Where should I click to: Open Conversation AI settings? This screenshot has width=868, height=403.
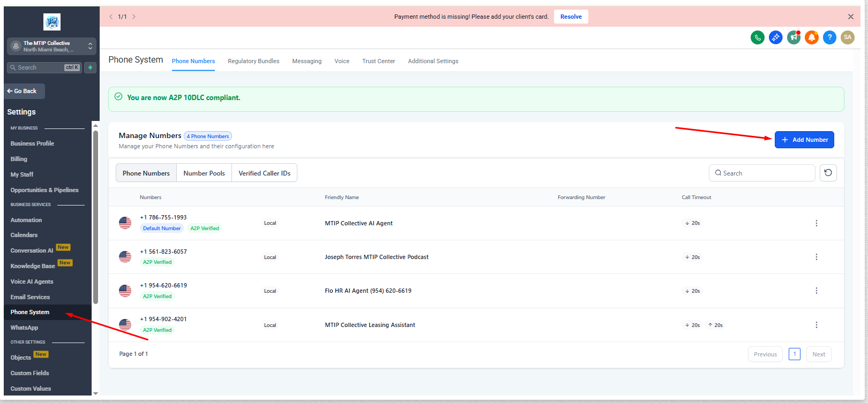tap(32, 250)
